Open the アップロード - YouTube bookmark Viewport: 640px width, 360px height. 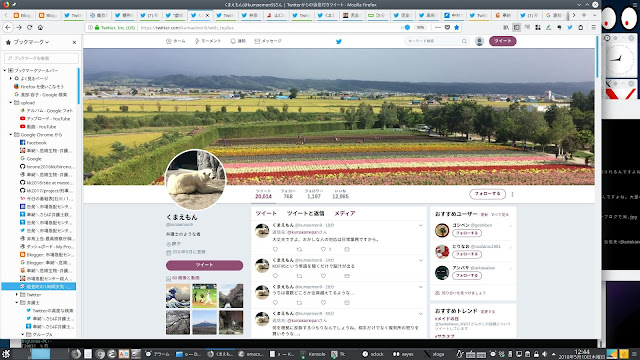(45, 118)
